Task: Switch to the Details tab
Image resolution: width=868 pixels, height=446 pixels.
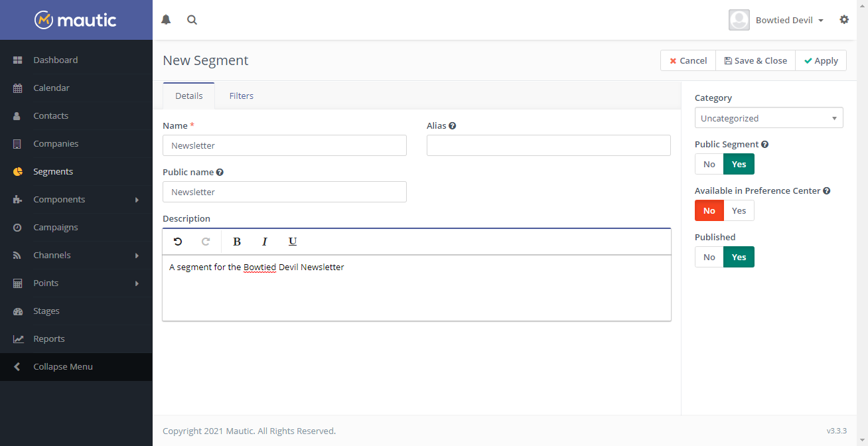Action: (189, 96)
